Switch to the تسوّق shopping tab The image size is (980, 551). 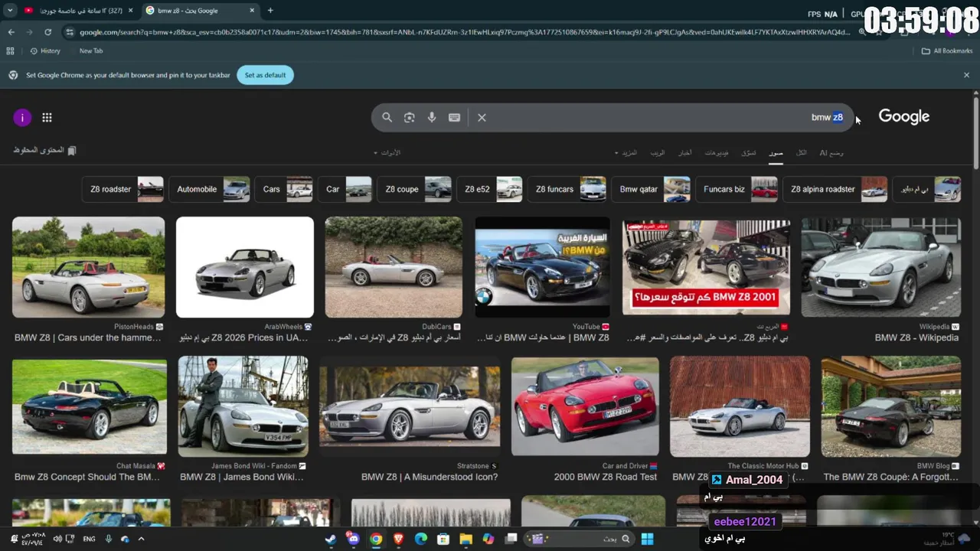point(748,152)
